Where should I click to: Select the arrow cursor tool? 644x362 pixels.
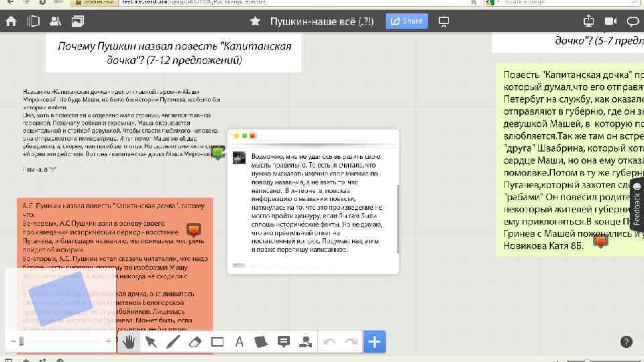pos(151,342)
